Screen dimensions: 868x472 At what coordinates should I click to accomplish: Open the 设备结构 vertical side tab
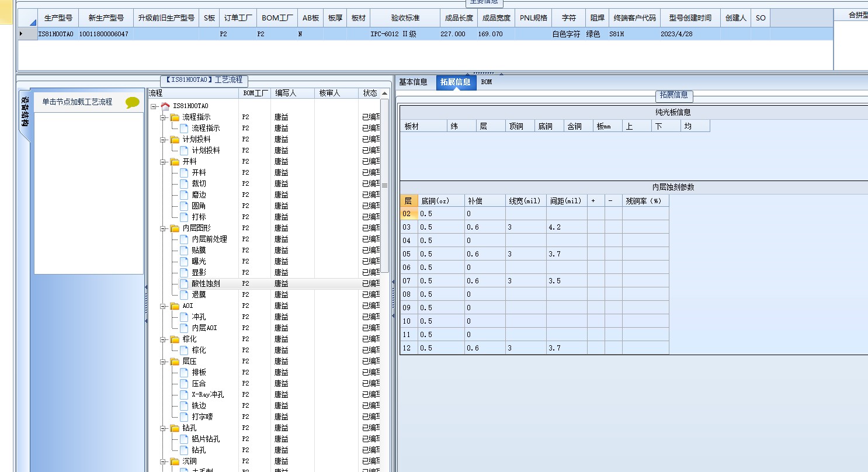pos(25,112)
